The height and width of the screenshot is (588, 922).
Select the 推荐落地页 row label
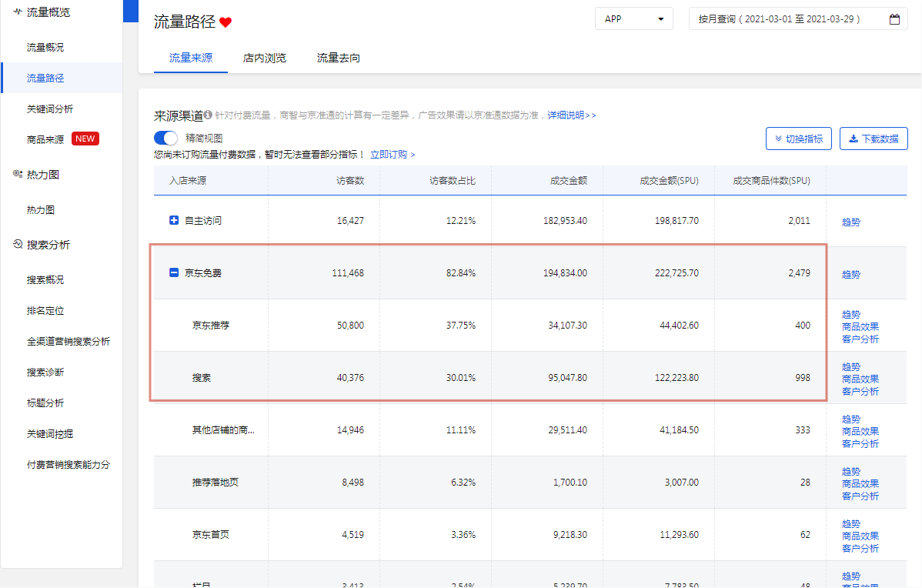pyautogui.click(x=215, y=482)
